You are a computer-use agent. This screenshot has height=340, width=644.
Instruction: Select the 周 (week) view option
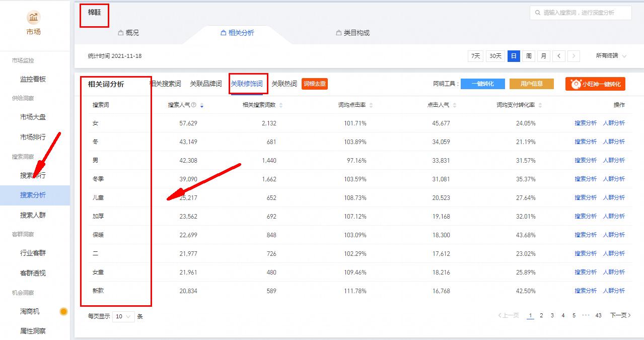click(x=528, y=56)
